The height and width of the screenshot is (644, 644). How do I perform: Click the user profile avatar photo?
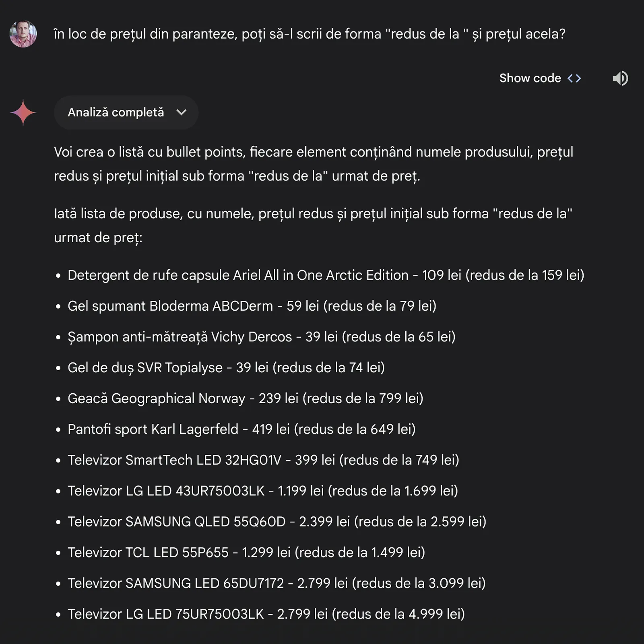[x=23, y=34]
